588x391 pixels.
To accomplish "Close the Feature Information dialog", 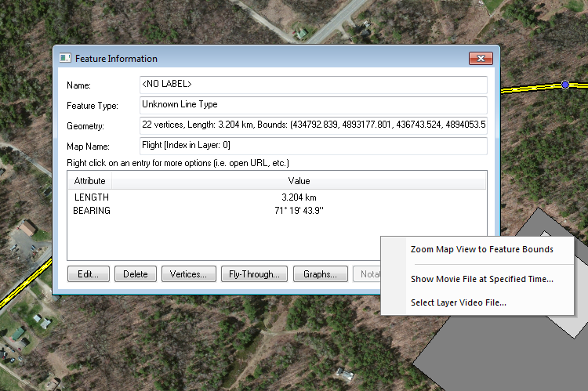I will (480, 59).
